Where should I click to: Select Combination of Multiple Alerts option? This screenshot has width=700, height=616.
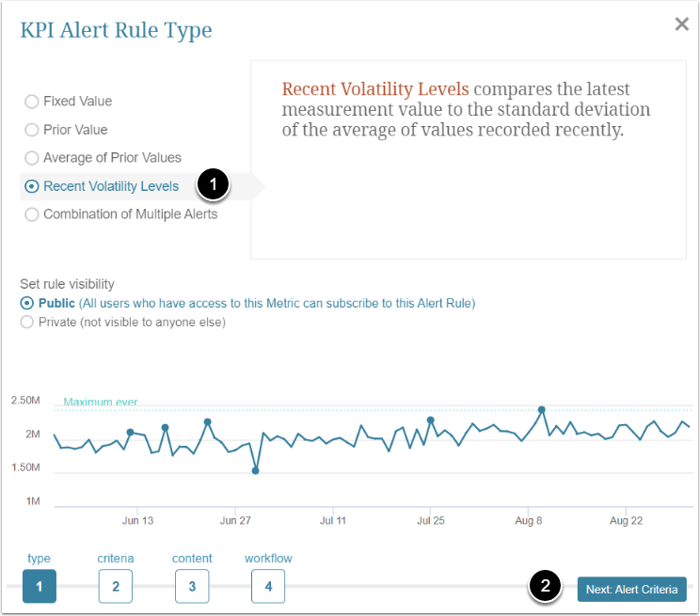32,214
